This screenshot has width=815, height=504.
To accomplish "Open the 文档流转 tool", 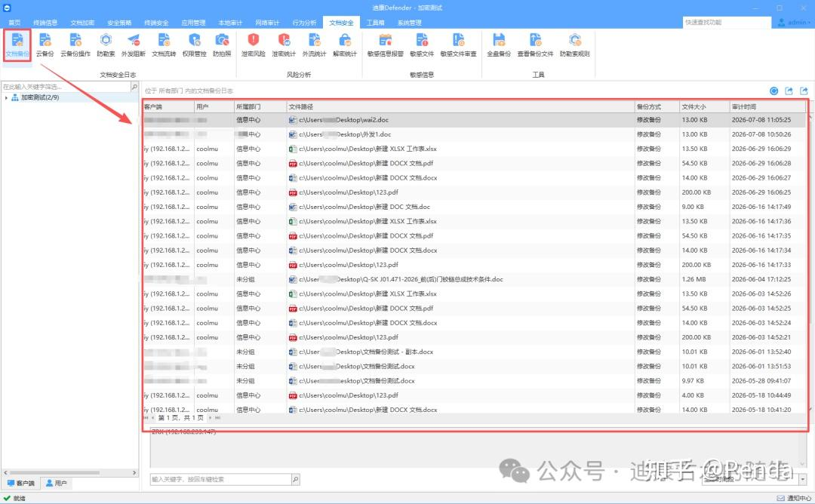I will click(164, 45).
